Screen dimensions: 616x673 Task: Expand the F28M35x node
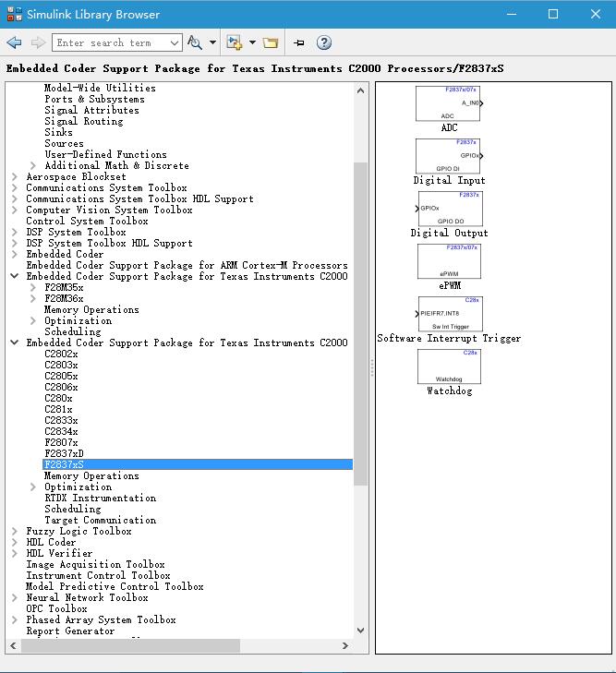coord(33,287)
